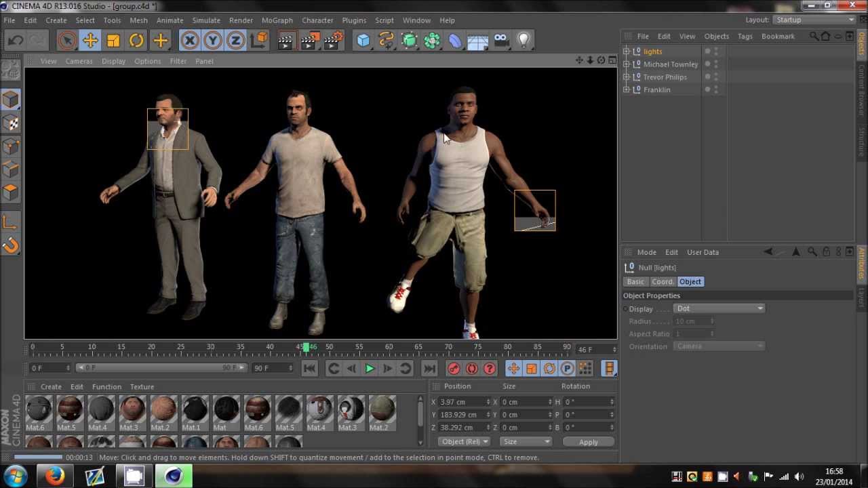Add a Cube primitive object
This screenshot has width=868, height=488.
pyautogui.click(x=363, y=41)
